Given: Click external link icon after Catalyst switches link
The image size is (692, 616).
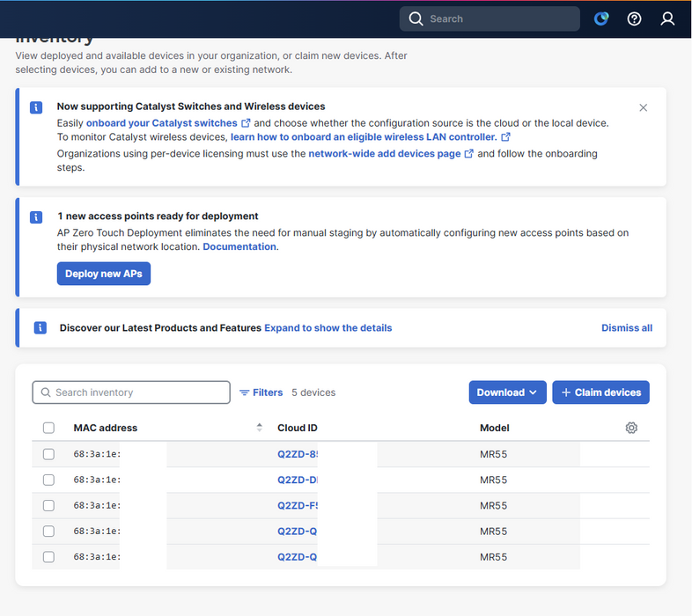Looking at the screenshot, I should point(246,123).
